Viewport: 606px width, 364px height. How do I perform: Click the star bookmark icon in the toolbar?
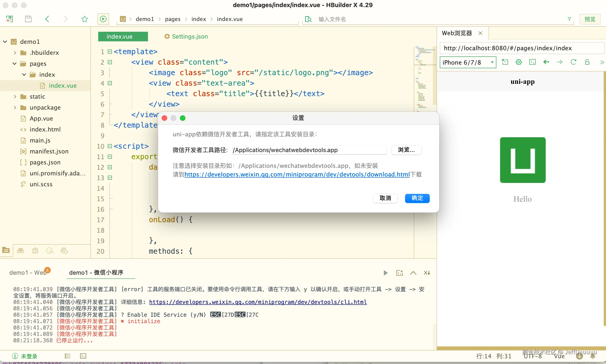click(85, 19)
